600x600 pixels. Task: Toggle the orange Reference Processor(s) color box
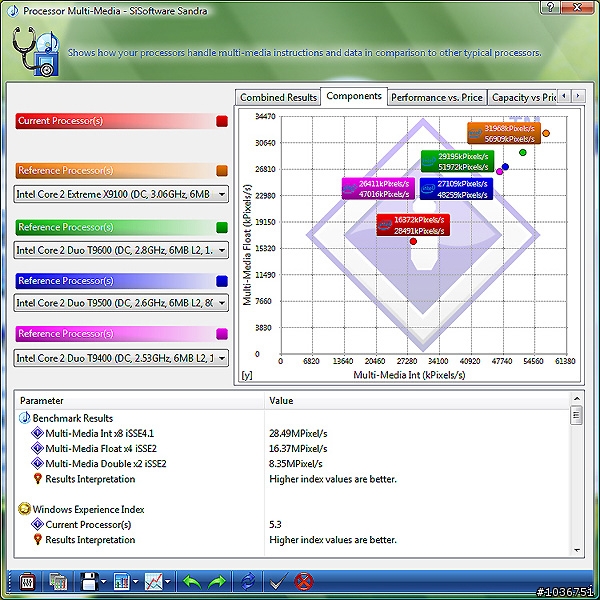click(x=222, y=171)
